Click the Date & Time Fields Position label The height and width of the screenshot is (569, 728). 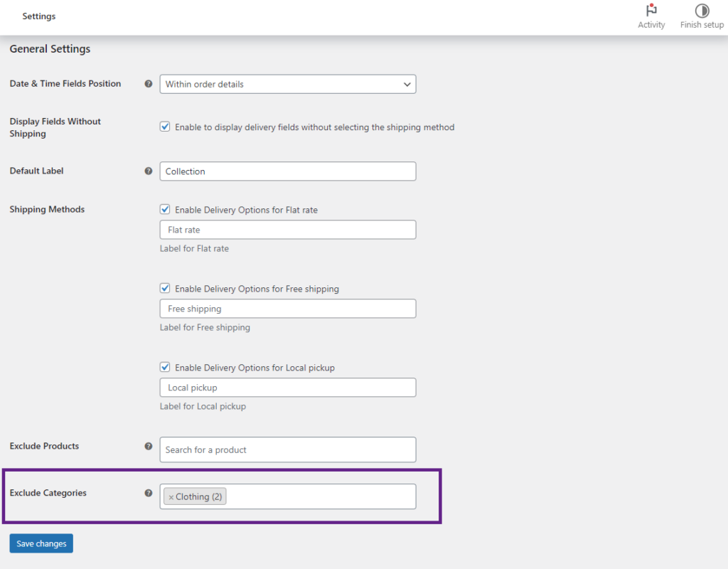coord(65,84)
